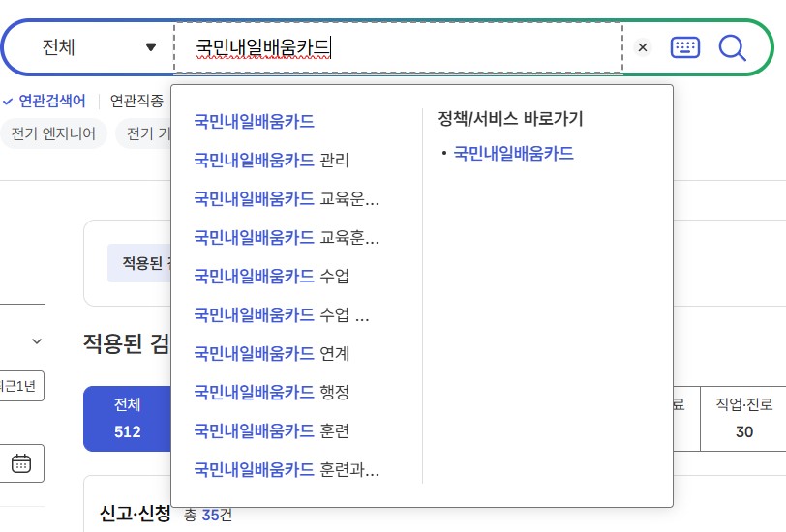Collapse the left filter chevron
Viewport: 786px width, 532px height.
(37, 341)
